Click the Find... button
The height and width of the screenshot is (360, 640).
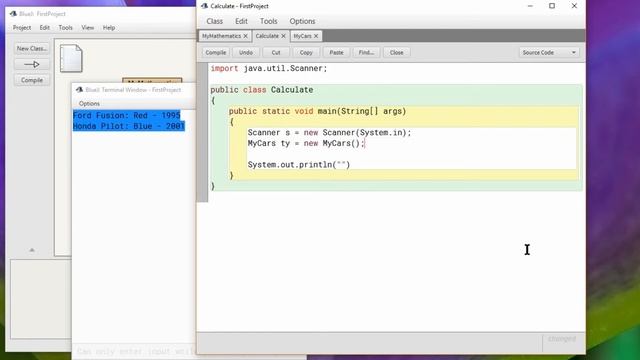pos(366,52)
